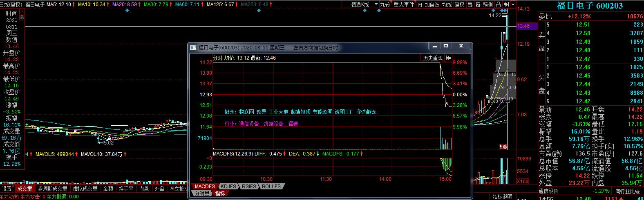This screenshot has width=644, height=200.
Task: Open the 重大事件 major events panel
Action: click(x=404, y=4)
